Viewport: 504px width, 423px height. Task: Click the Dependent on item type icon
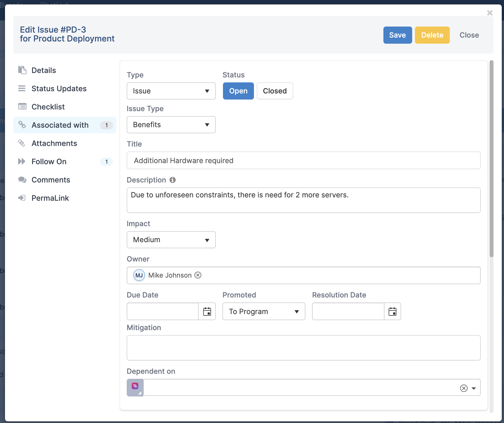[135, 387]
